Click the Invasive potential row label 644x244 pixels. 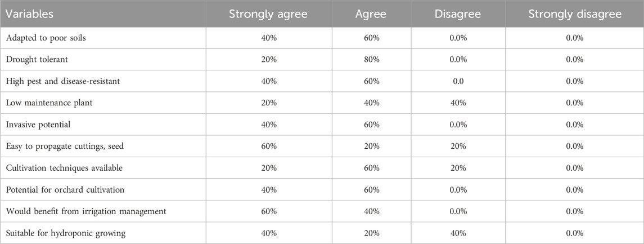(38, 125)
